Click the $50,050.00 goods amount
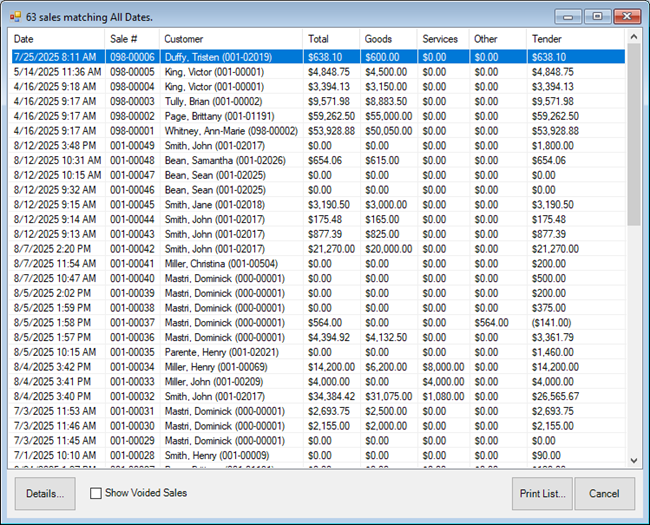Screen dimensions: 650x525 (x=388, y=131)
